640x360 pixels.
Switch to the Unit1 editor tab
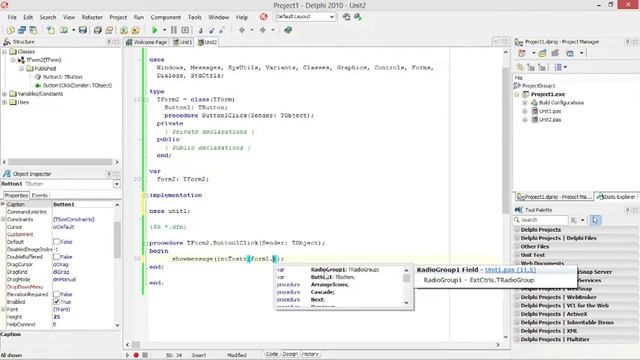pos(182,42)
